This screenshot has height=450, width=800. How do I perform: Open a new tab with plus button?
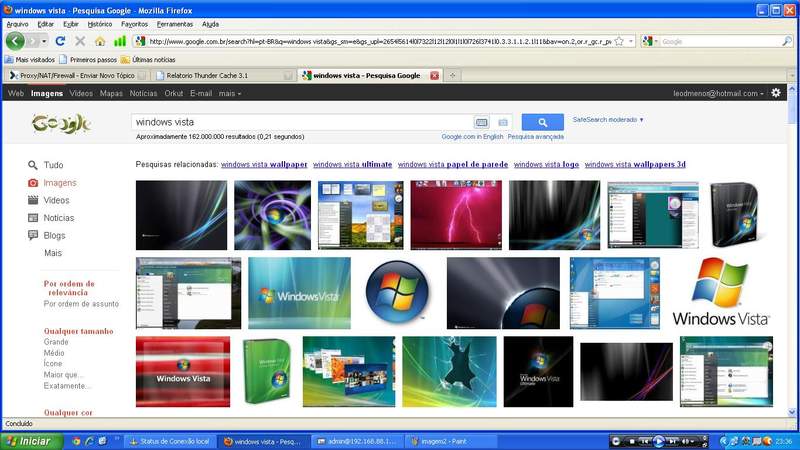452,76
